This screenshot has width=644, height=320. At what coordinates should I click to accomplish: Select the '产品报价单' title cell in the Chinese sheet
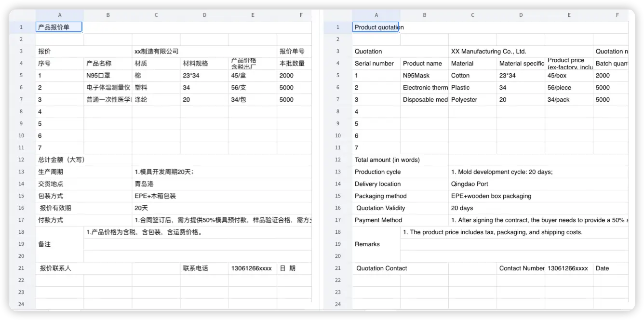[x=59, y=27]
